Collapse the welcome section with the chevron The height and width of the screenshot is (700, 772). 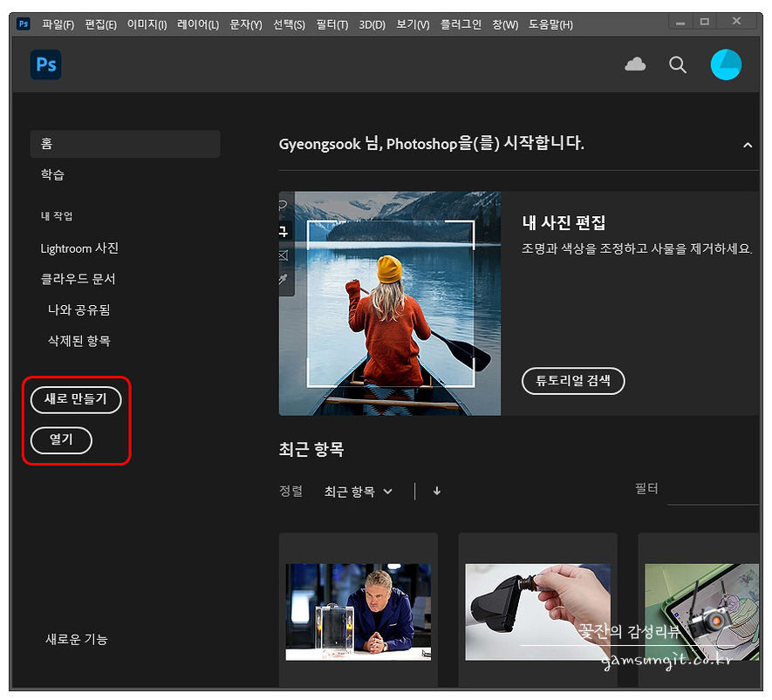tap(748, 145)
